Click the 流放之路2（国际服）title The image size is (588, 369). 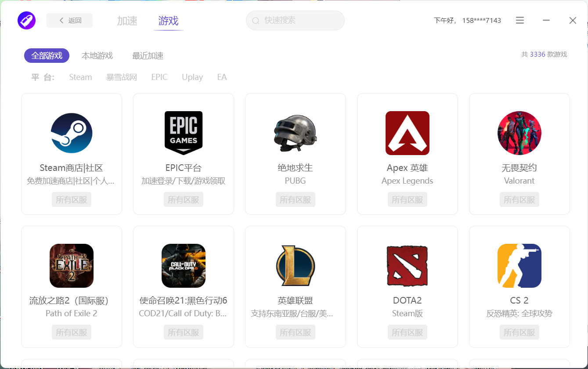69,300
